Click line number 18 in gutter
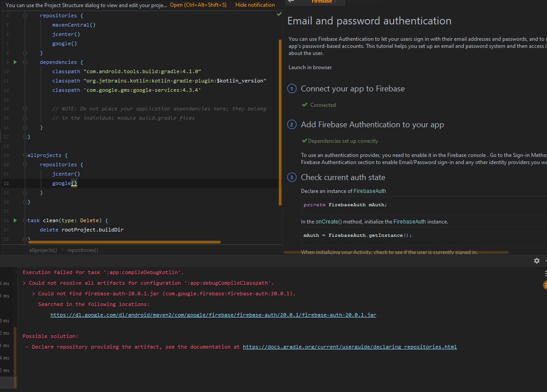Screen dimensions: 547x392 click(7, 146)
